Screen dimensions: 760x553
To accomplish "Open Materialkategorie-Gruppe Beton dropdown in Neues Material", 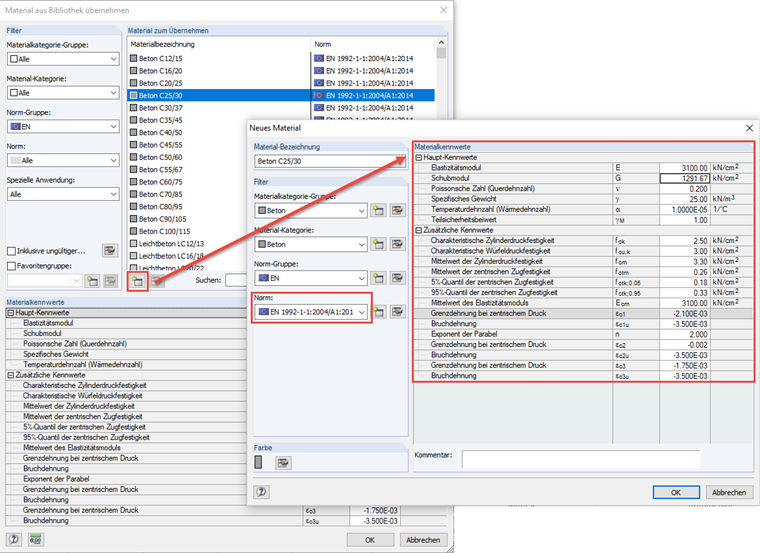I will click(x=311, y=210).
